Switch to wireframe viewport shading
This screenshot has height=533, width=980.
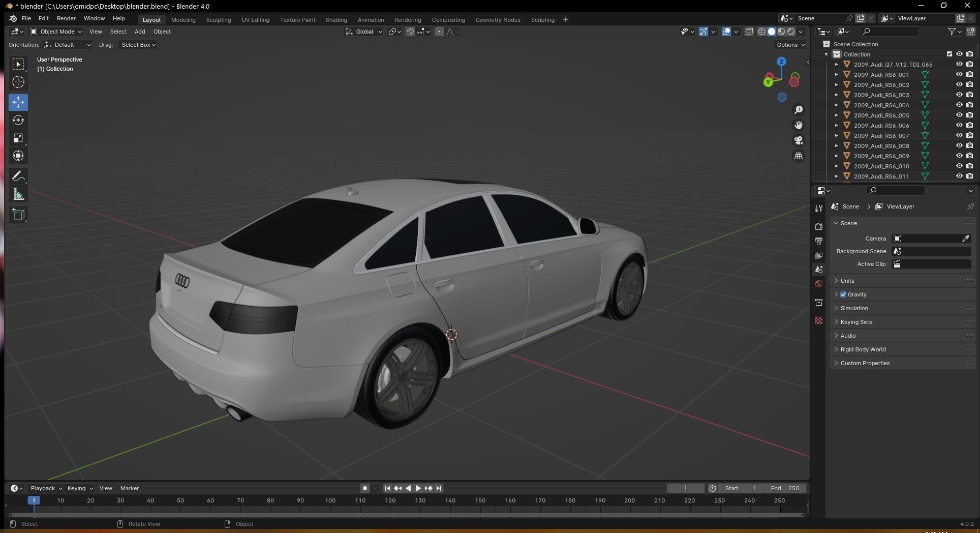(x=761, y=32)
